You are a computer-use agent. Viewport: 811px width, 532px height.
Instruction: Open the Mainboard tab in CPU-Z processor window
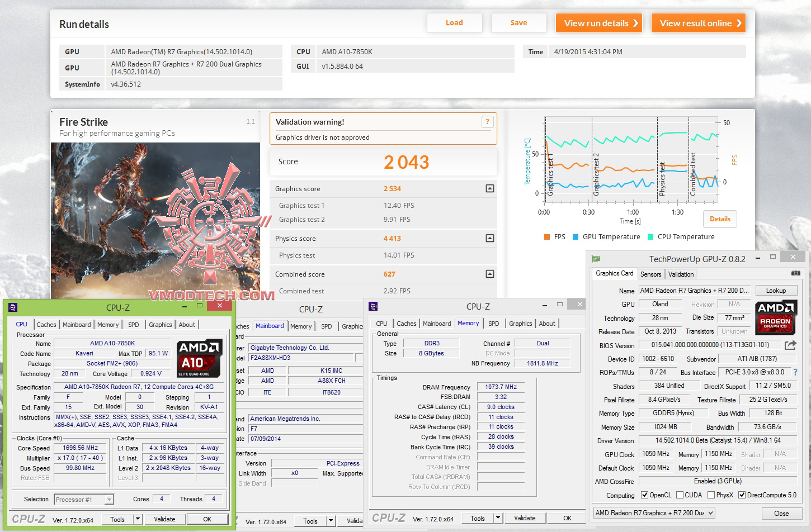point(77,325)
